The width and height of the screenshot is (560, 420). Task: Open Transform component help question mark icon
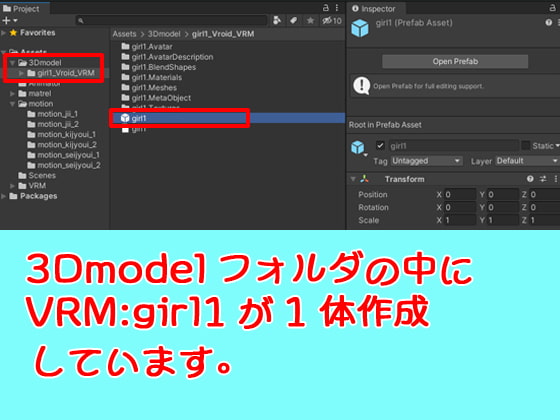[530, 179]
